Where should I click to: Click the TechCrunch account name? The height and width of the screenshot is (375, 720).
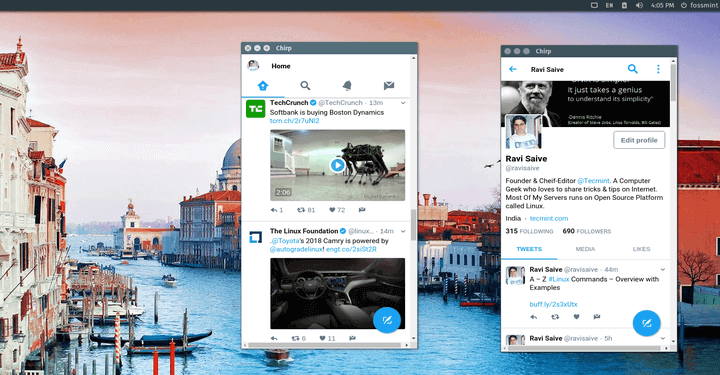click(289, 102)
